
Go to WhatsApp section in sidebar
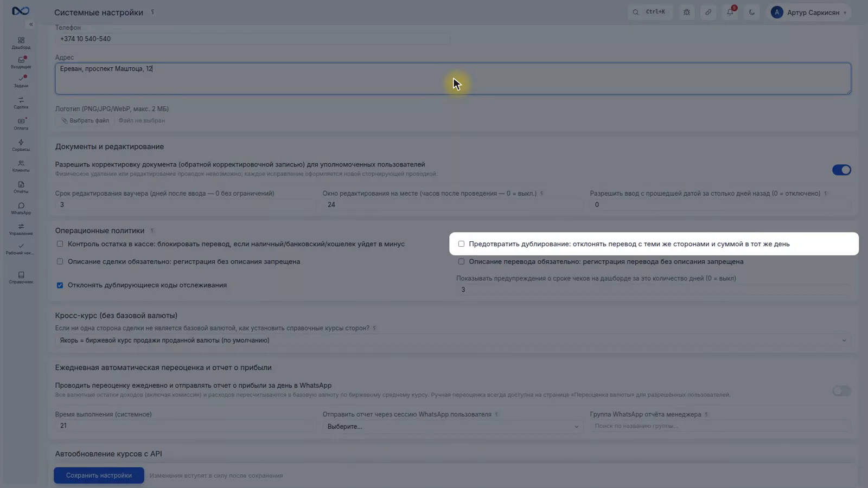[21, 208]
